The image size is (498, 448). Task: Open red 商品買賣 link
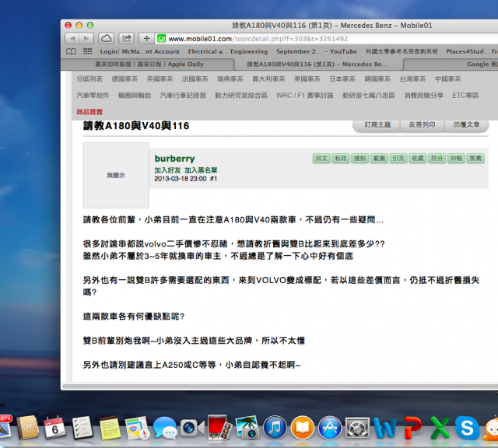[89, 112]
